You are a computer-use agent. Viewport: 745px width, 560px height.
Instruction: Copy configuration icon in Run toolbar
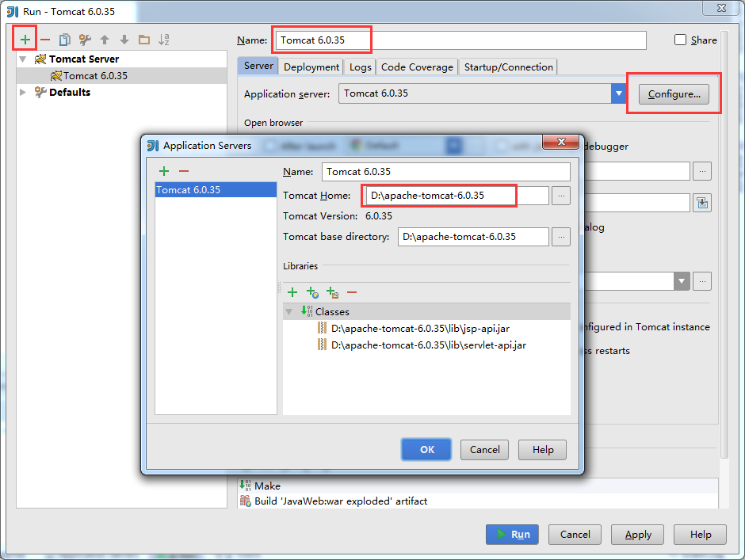(65, 40)
